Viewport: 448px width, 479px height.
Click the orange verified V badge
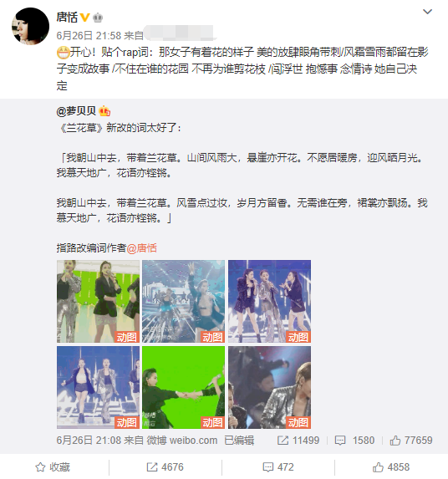pos(84,18)
